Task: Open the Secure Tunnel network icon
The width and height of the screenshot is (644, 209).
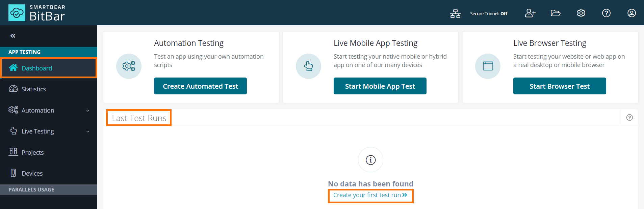Action: click(455, 13)
